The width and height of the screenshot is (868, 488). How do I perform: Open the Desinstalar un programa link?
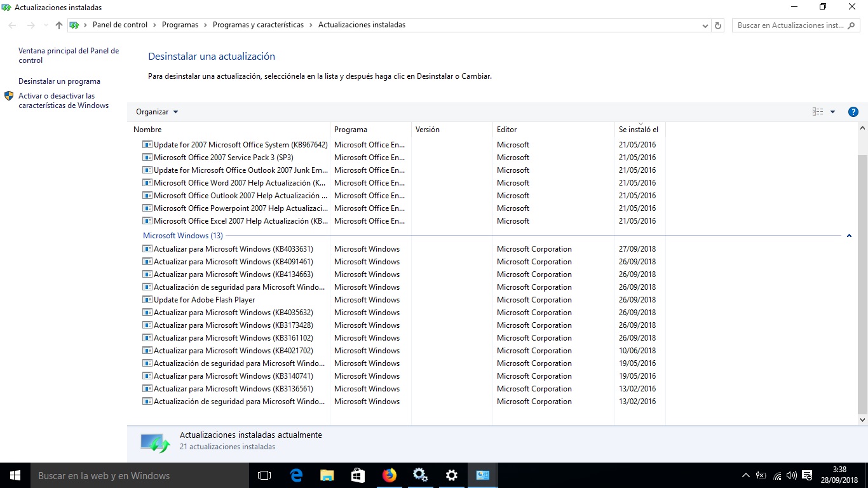[59, 81]
